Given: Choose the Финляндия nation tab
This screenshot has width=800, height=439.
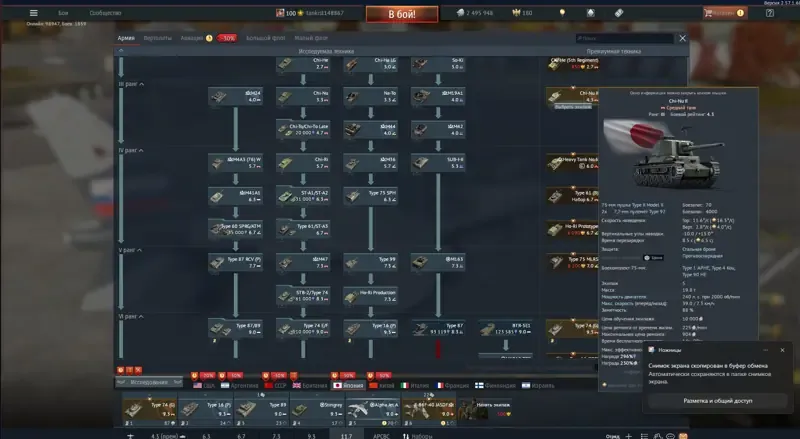Looking at the screenshot, I should [496, 385].
